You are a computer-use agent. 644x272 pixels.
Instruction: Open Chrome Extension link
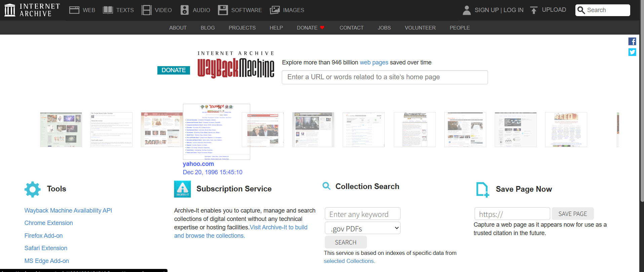click(48, 223)
